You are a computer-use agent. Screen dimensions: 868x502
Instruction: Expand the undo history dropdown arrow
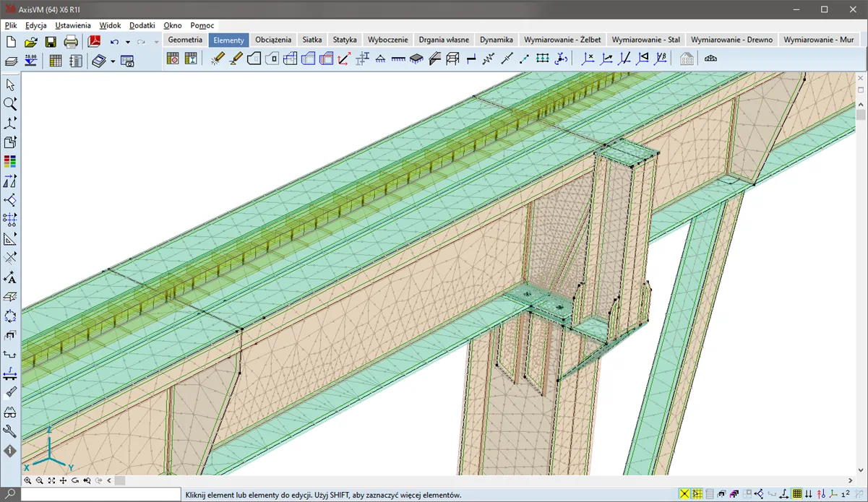(127, 43)
